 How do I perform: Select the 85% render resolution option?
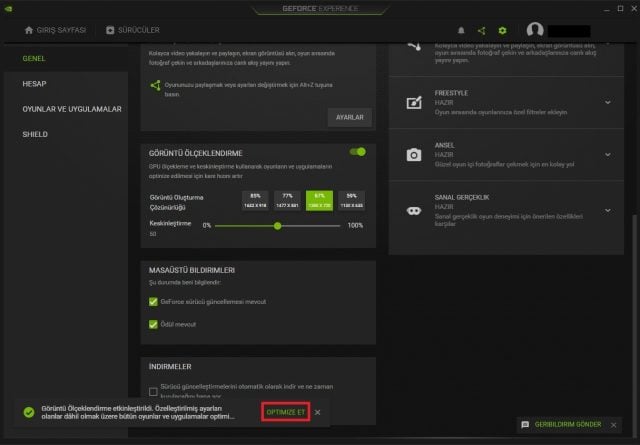pyautogui.click(x=255, y=200)
